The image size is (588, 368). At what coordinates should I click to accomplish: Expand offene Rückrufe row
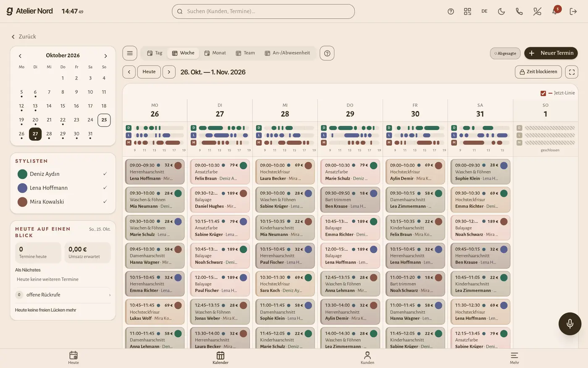63,295
